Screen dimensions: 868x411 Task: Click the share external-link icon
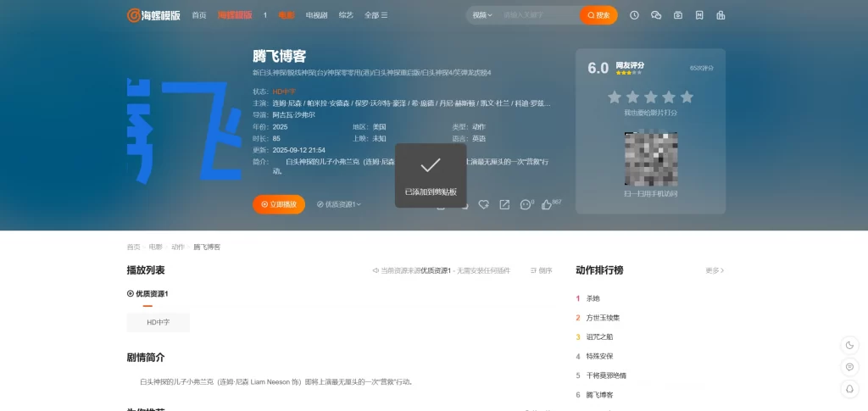click(504, 205)
